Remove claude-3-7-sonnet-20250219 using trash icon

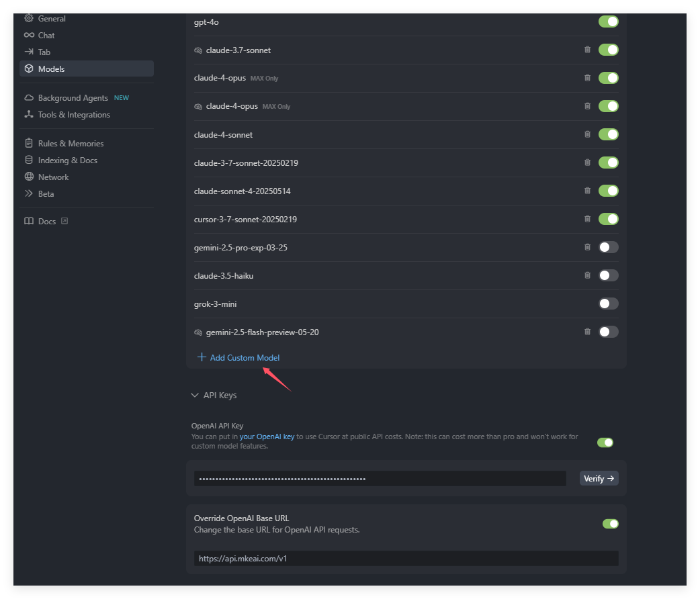pyautogui.click(x=588, y=163)
